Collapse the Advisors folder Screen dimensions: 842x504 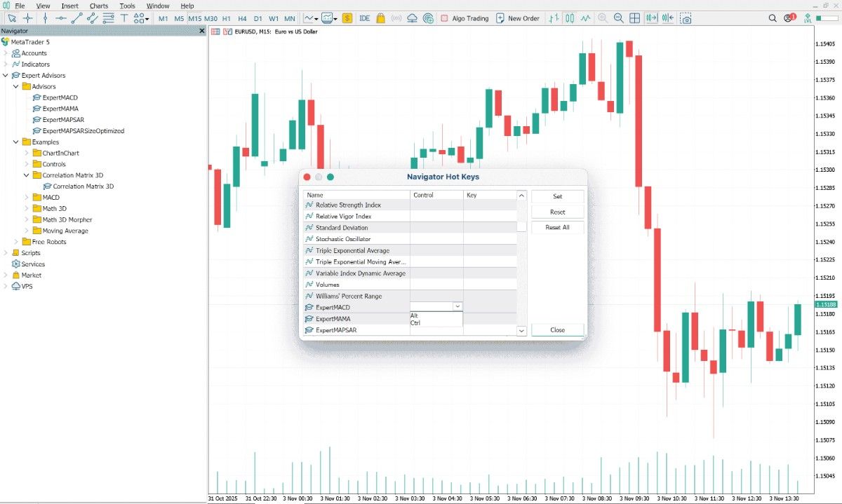pyautogui.click(x=16, y=86)
